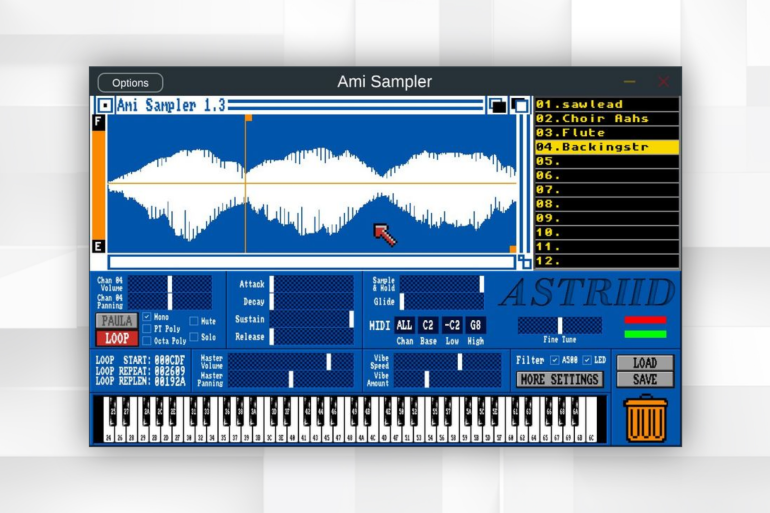
Task: Click the Fine Tune slider
Action: 560,325
